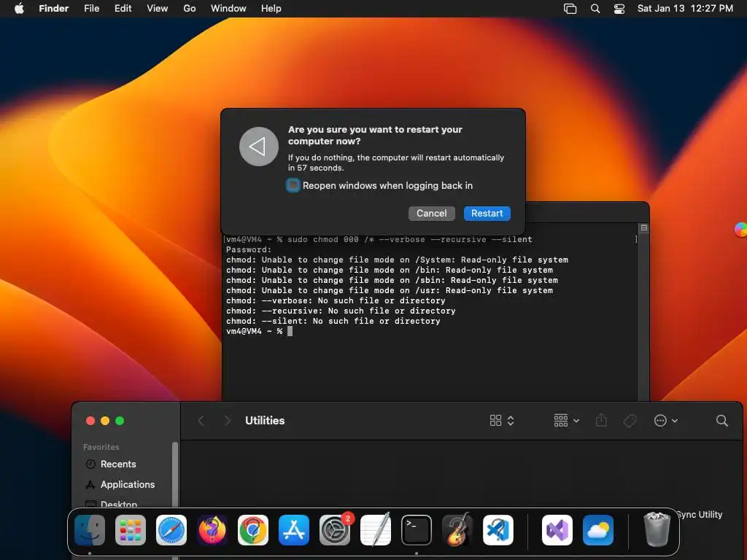Click the date and time in menu bar
Viewport: 747px width, 560px height.
[685, 8]
